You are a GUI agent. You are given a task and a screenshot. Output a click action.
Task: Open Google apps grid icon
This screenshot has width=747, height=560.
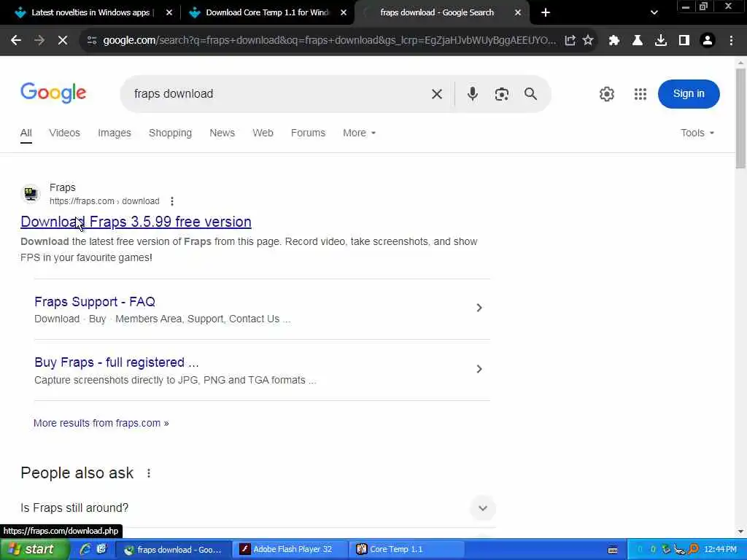(640, 94)
